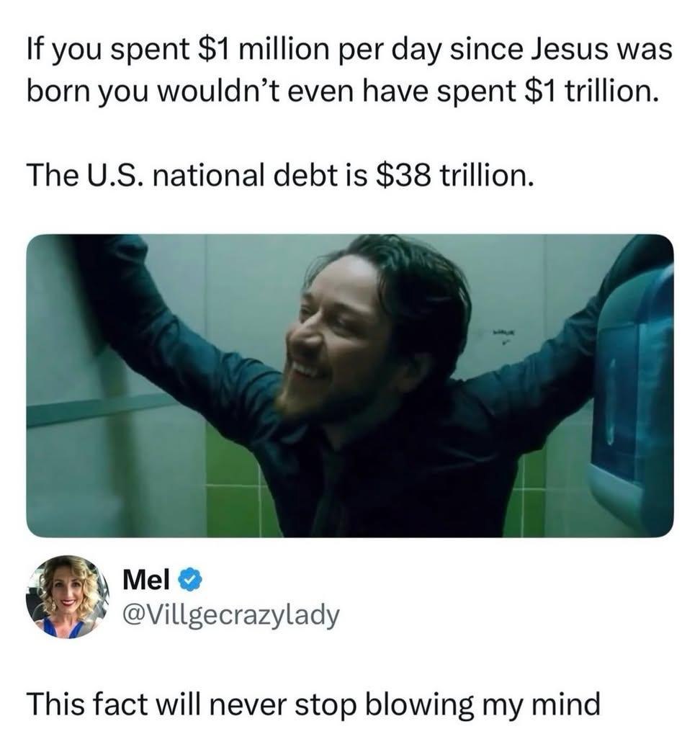This screenshot has width=700, height=752.
Task: Click the display name Mel
Action: tap(146, 581)
